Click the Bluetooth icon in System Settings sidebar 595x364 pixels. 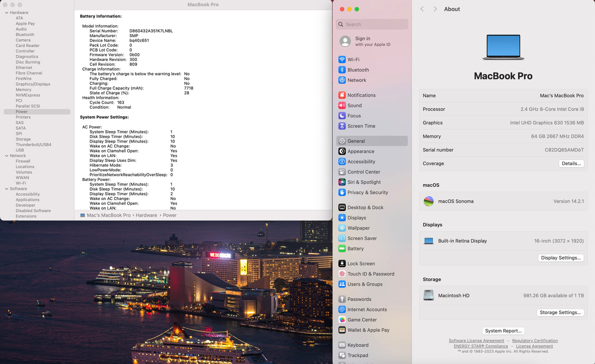click(342, 70)
